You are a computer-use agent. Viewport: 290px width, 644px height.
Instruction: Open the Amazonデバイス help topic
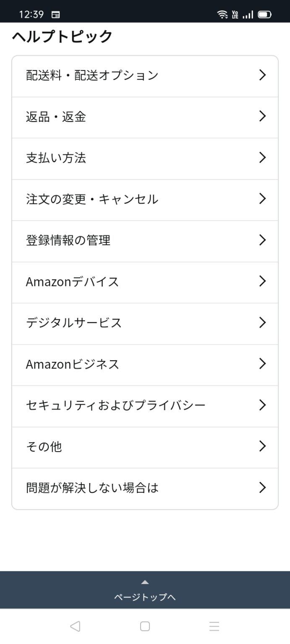[x=145, y=282]
